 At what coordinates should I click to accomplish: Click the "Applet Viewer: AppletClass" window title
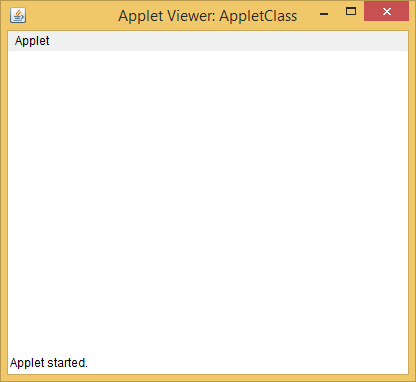tap(208, 16)
